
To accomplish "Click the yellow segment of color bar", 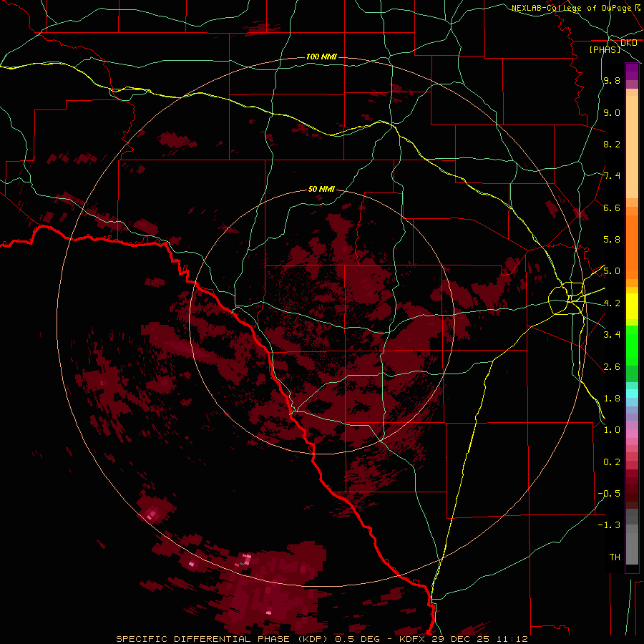I will 632,306.
